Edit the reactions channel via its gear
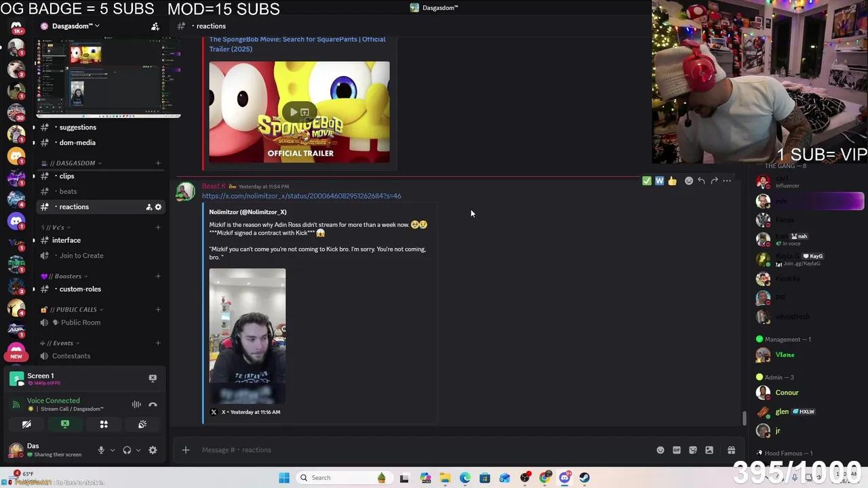The width and height of the screenshot is (868, 488). (158, 207)
